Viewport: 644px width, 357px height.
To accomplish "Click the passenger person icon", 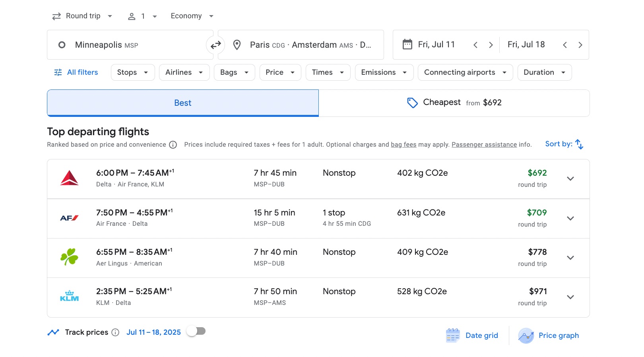I will (132, 16).
